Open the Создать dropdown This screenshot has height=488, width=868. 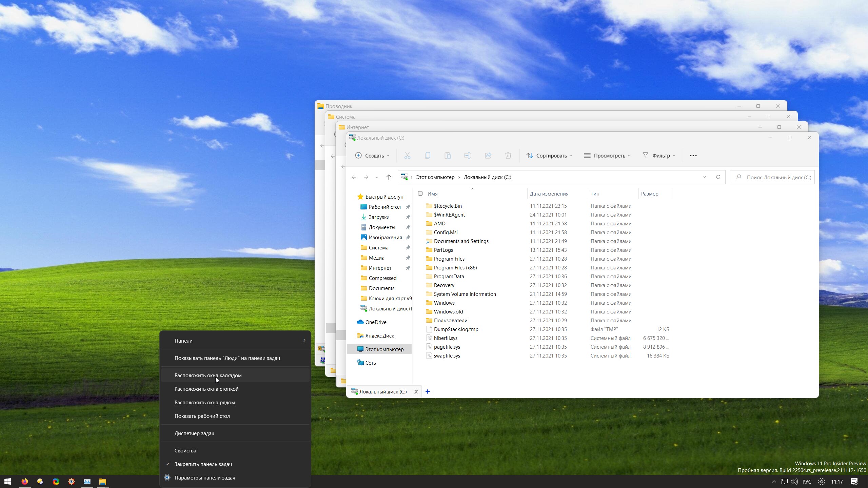pyautogui.click(x=372, y=156)
